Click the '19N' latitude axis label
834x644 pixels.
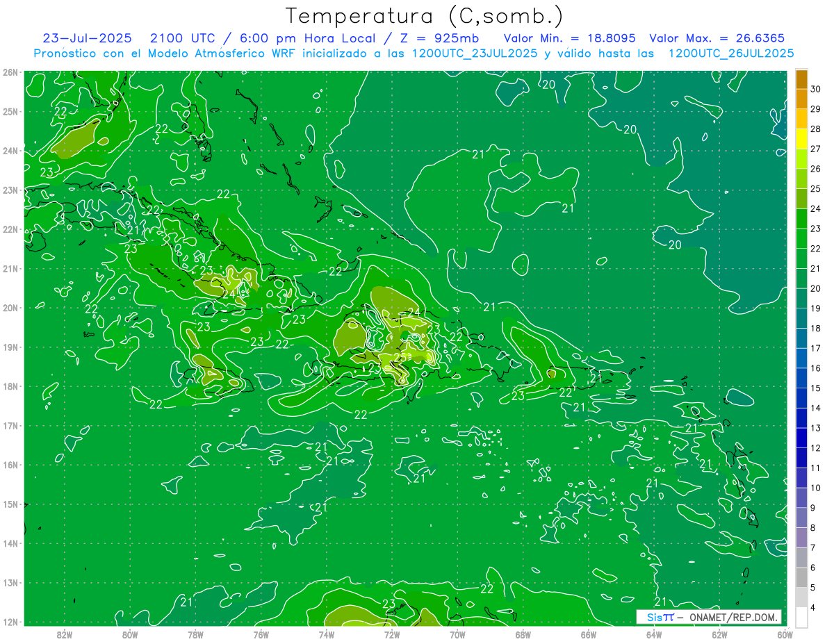pos(10,347)
